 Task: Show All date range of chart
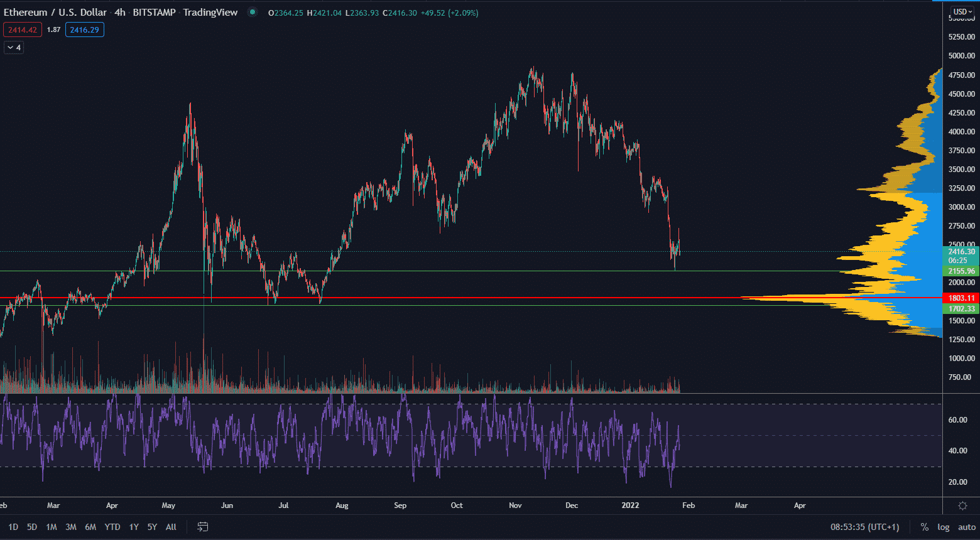[x=171, y=527]
